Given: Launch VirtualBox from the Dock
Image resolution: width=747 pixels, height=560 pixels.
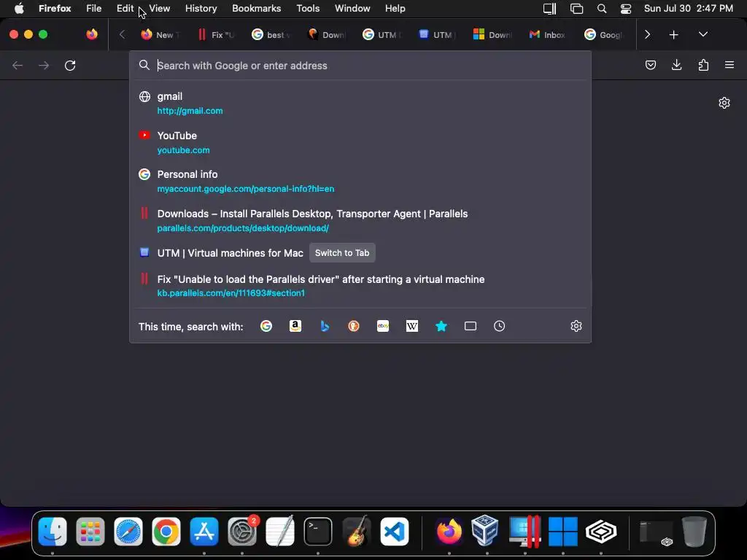Looking at the screenshot, I should coord(484,532).
